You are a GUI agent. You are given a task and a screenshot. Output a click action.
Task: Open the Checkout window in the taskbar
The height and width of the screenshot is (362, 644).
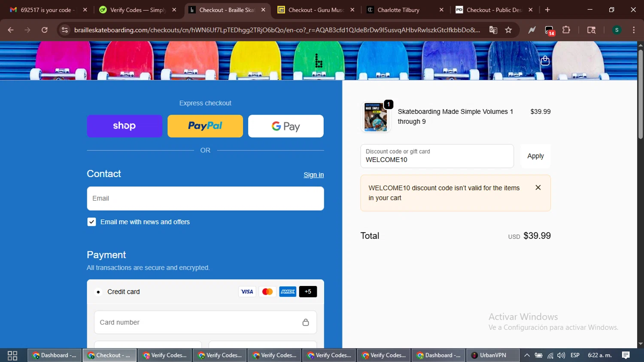109,355
